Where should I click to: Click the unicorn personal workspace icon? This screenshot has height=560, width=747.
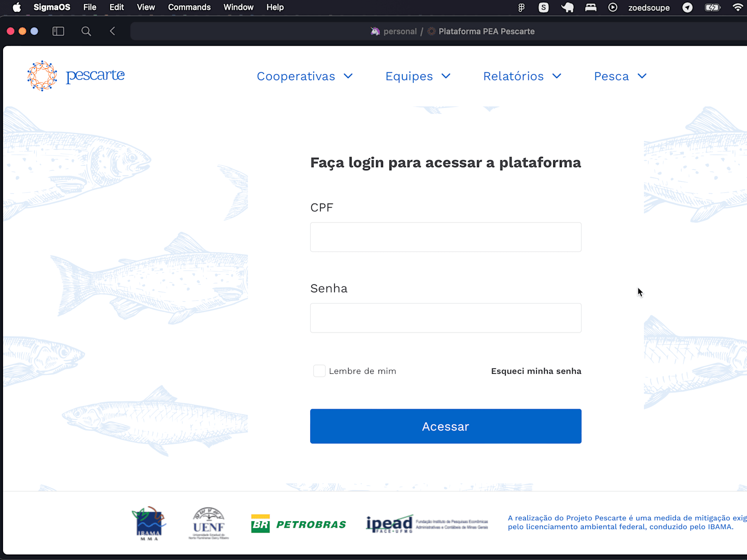[375, 31]
